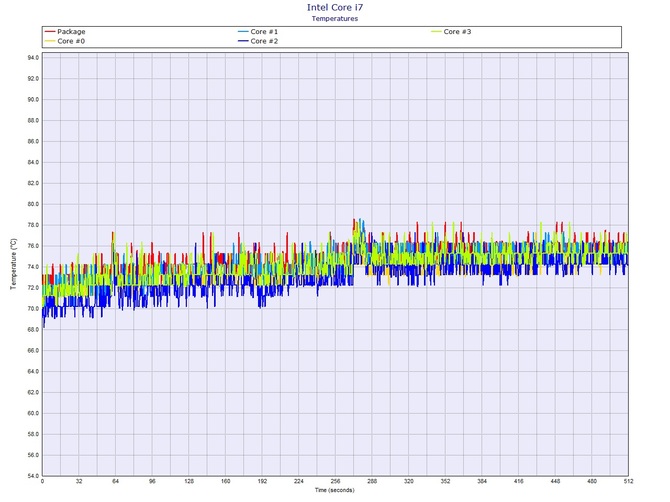Click the 54.0 y-axis value
670x502 pixels.
click(x=33, y=476)
